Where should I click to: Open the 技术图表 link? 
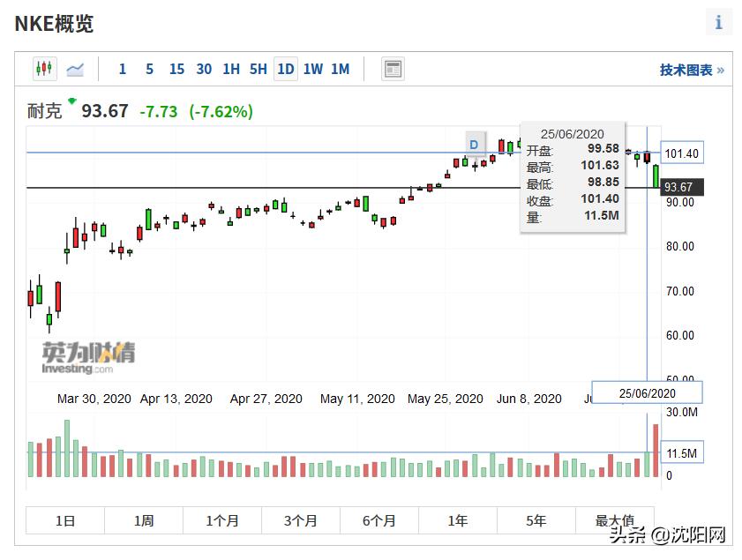(692, 70)
